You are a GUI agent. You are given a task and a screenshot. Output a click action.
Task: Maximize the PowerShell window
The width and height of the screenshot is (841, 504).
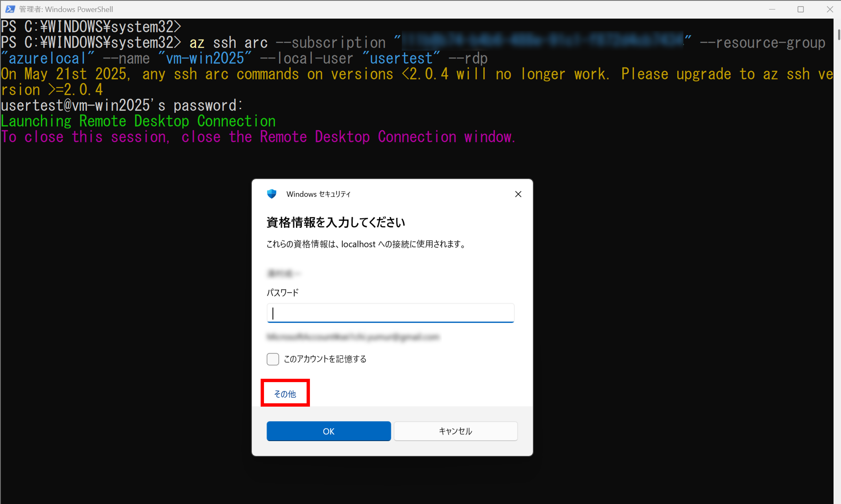tap(801, 9)
